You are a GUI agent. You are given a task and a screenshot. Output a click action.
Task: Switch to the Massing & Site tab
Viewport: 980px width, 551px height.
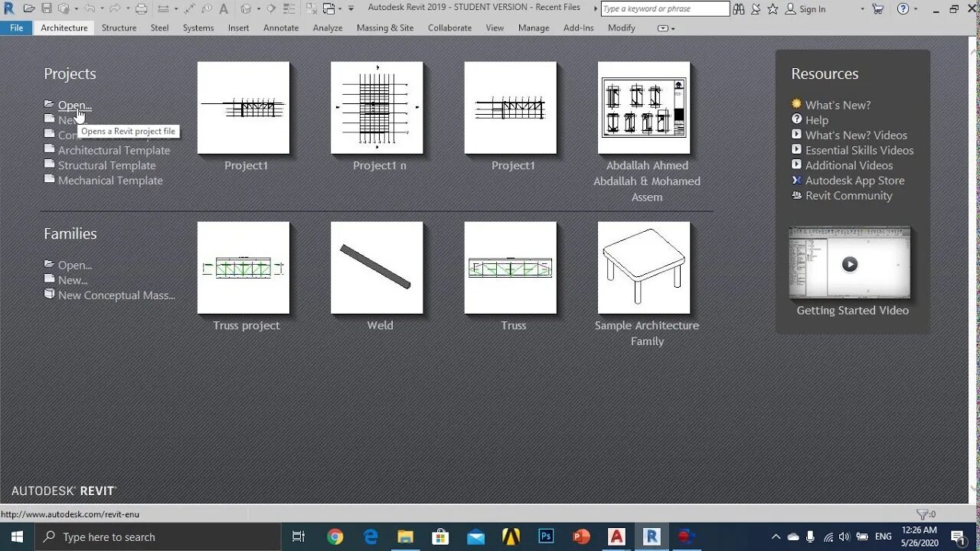pyautogui.click(x=385, y=28)
